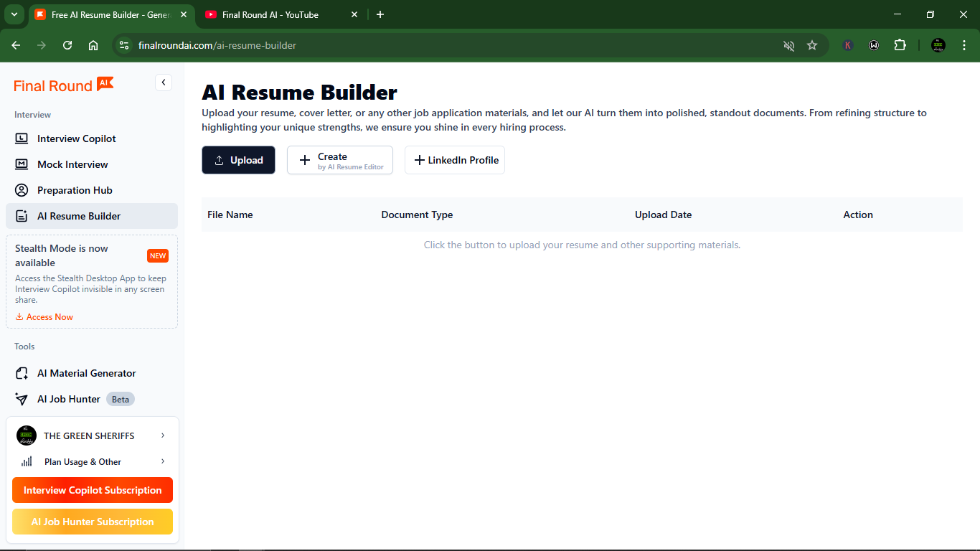Click the W extension icon
Viewport: 980px width, 551px height.
click(874, 45)
